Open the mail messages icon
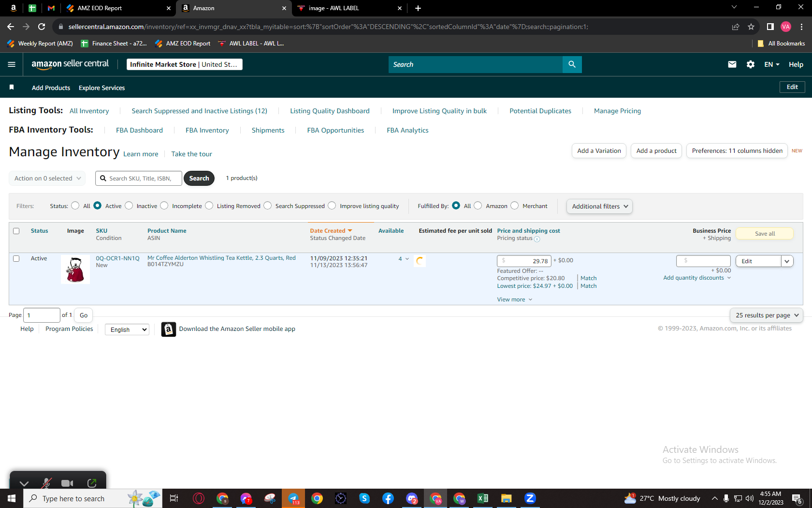 click(732, 64)
